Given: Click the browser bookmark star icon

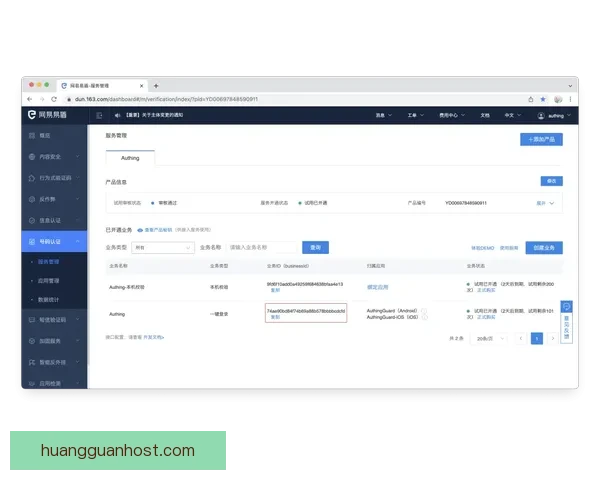Looking at the screenshot, I should click(543, 99).
